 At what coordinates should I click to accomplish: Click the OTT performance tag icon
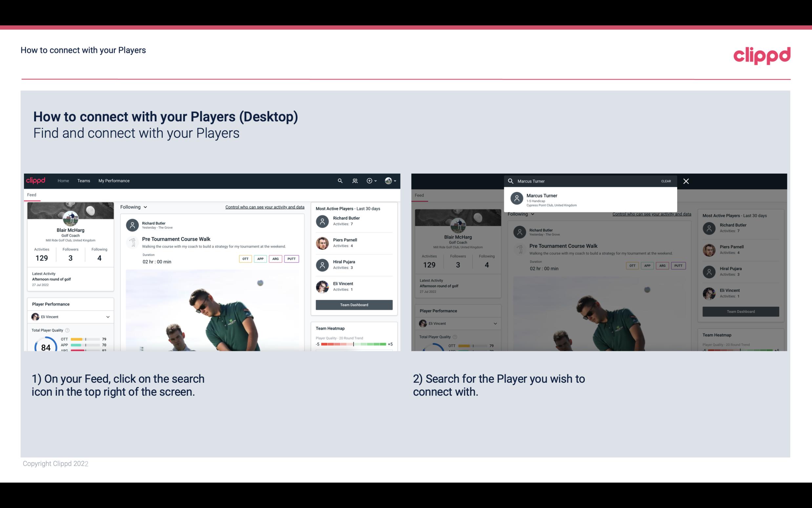click(244, 258)
